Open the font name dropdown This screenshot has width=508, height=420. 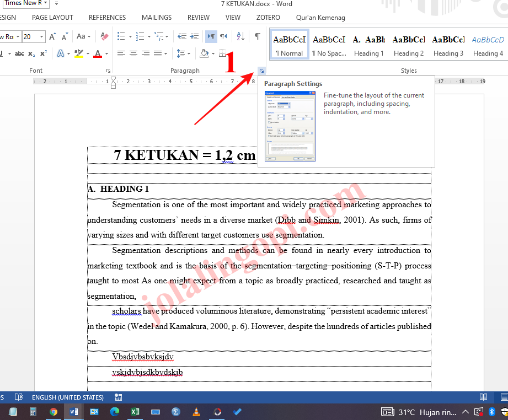point(18,36)
